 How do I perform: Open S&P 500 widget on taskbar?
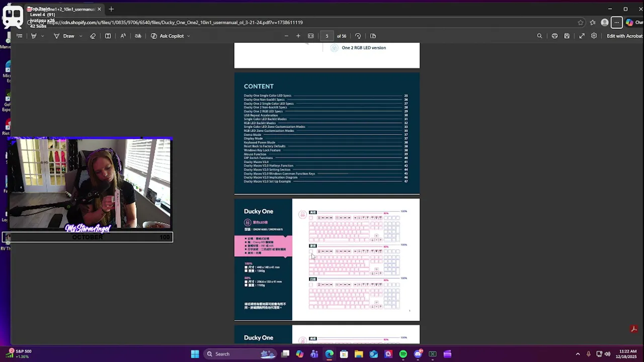click(x=19, y=354)
